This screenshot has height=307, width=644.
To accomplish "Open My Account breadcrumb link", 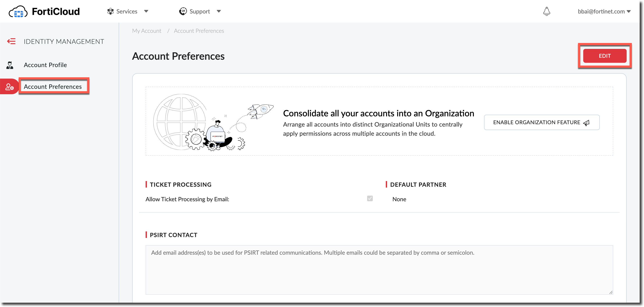I will pos(146,31).
